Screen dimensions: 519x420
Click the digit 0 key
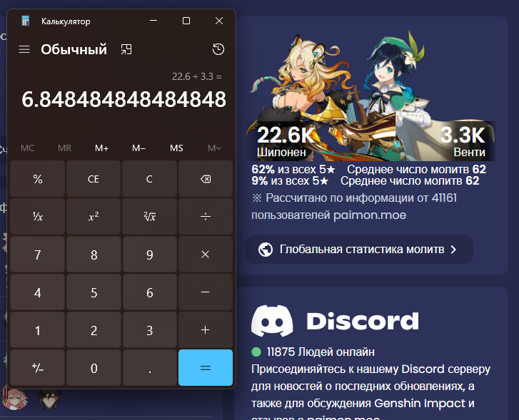(94, 368)
